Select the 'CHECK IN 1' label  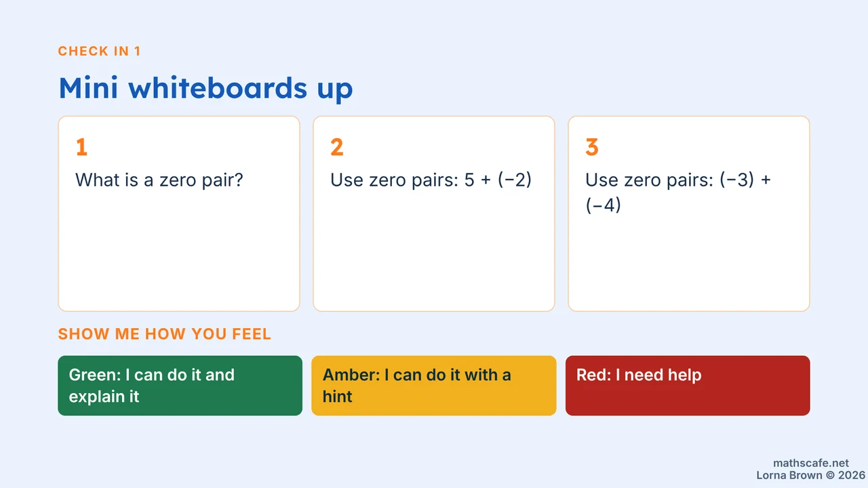coord(100,52)
